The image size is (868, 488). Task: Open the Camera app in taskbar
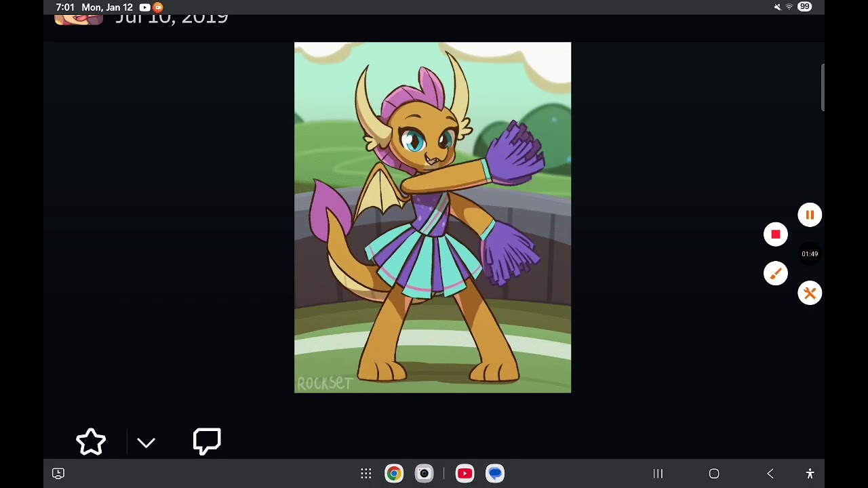[425, 474]
